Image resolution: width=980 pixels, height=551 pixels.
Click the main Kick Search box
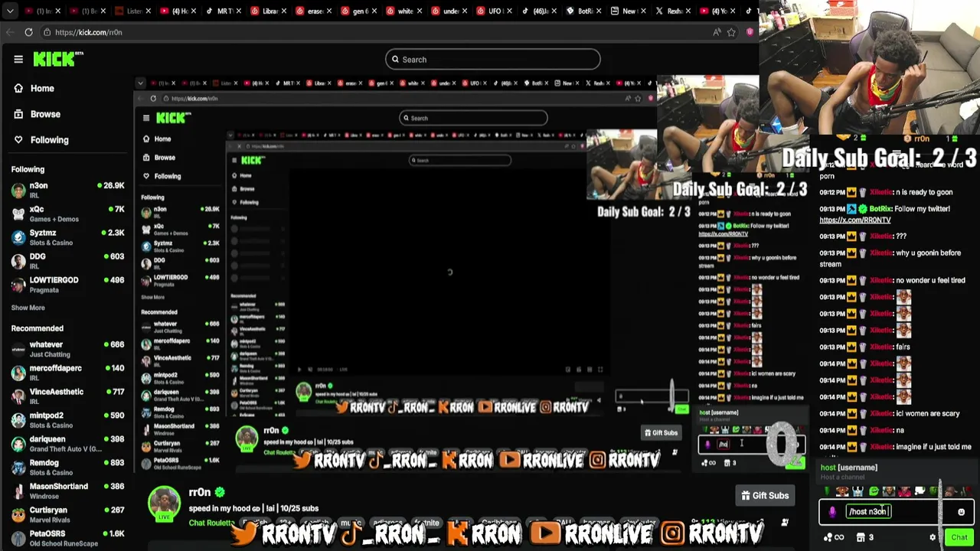tap(493, 59)
